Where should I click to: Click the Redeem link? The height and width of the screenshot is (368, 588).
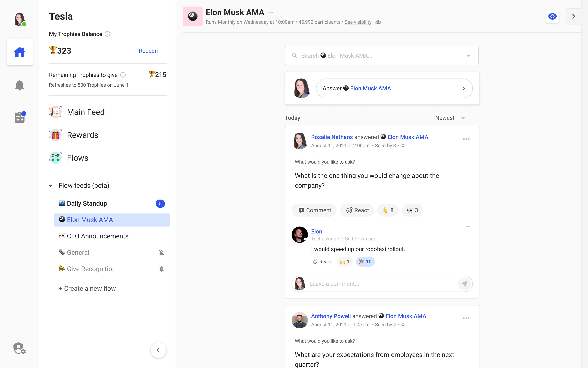point(149,51)
